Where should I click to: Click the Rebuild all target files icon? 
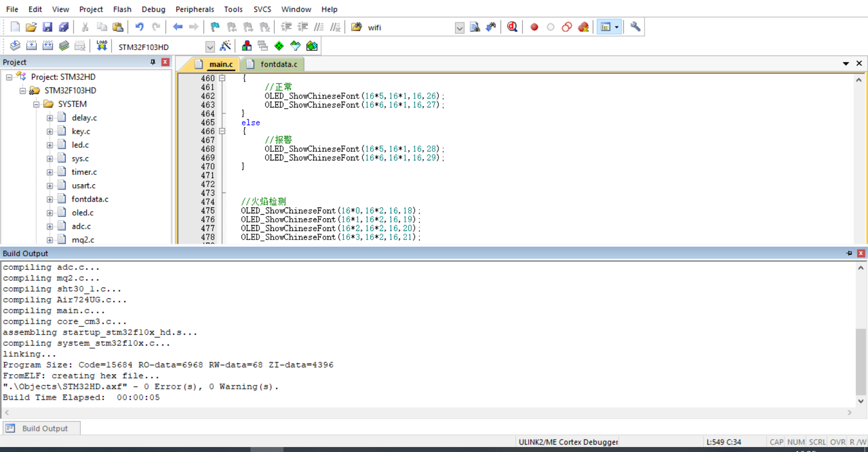[x=47, y=46]
